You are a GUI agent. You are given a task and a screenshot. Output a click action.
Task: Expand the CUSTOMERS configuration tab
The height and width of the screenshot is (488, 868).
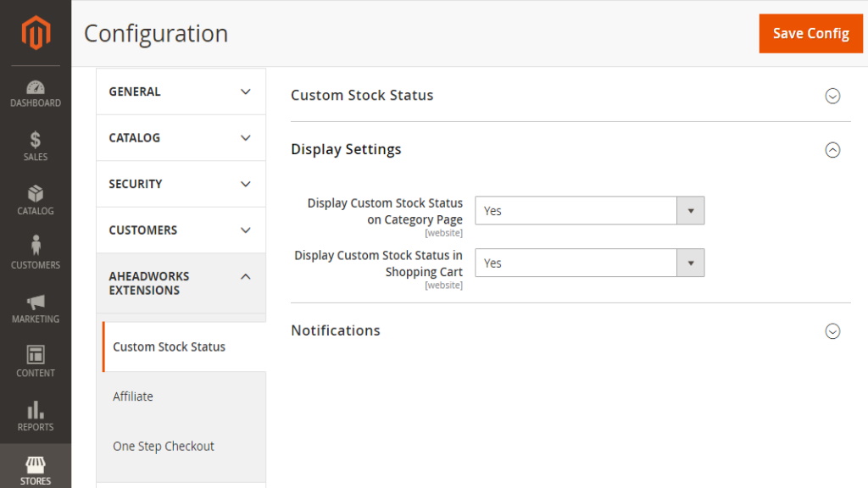tap(181, 230)
